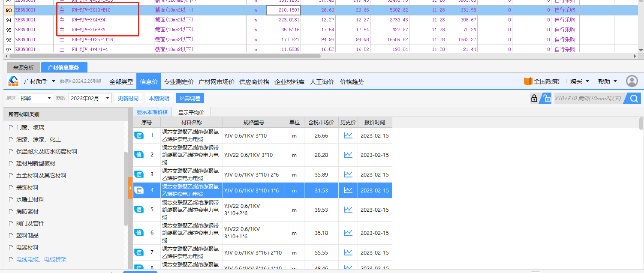
Task: Select the 企业材料库 tab
Action: [289, 82]
